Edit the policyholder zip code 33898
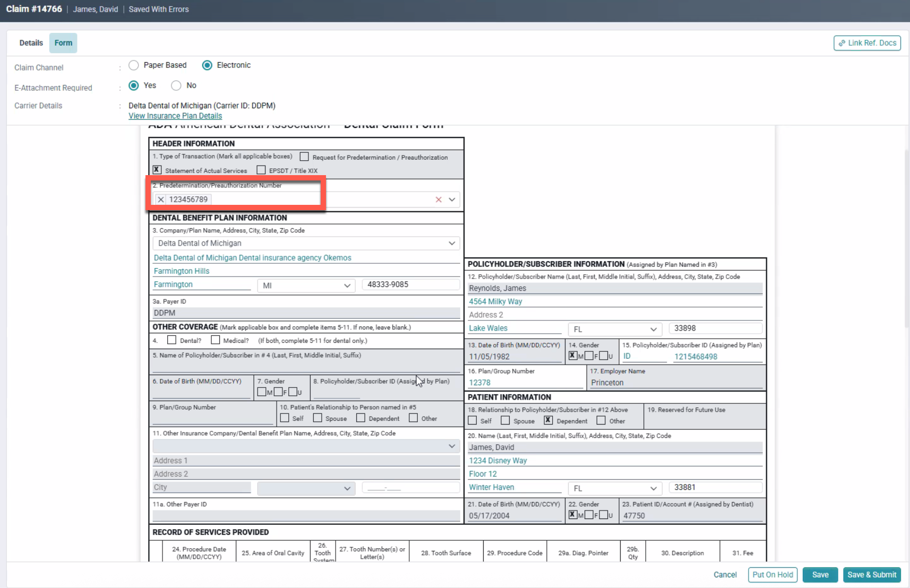910x588 pixels. coord(715,328)
